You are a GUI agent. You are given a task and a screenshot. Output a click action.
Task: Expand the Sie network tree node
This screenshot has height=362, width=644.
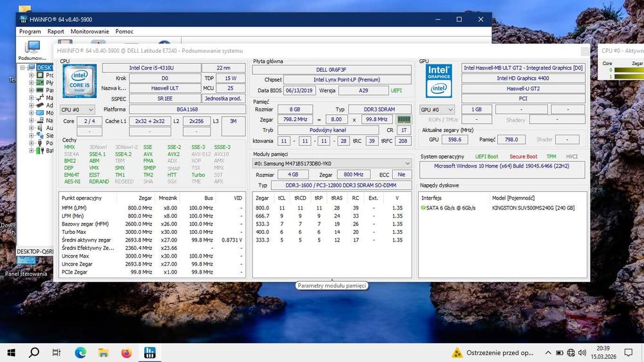(31, 135)
